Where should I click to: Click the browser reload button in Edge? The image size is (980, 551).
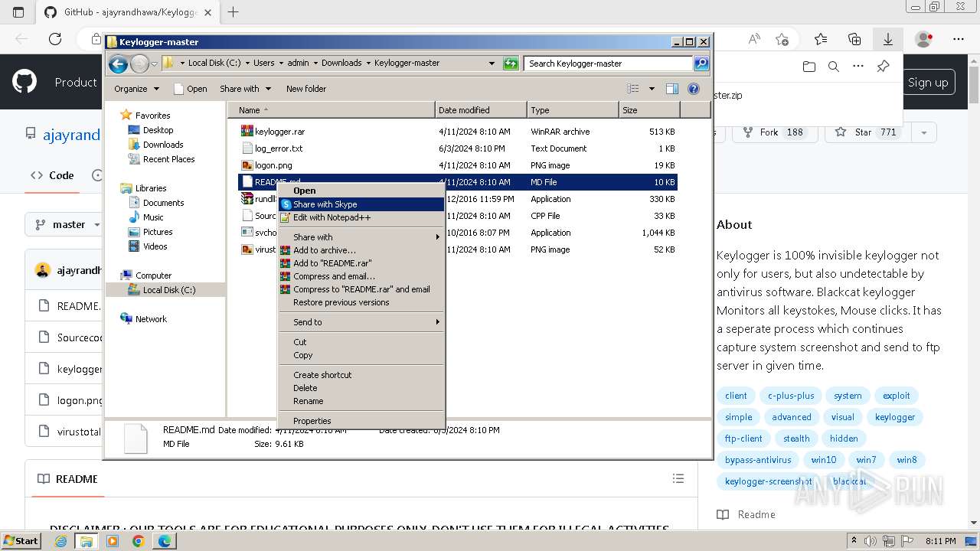coord(55,39)
